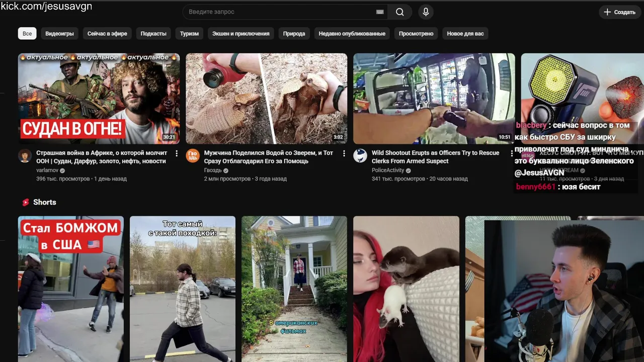Image resolution: width=644 pixels, height=362 pixels.
Task: Click the blacbery chat username
Action: 531,125
